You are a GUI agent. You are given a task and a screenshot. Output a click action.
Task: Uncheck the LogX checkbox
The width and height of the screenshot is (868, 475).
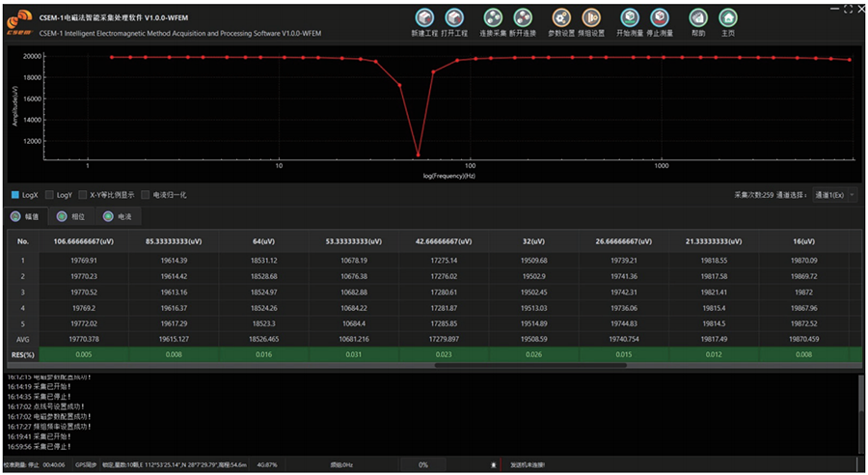15,195
